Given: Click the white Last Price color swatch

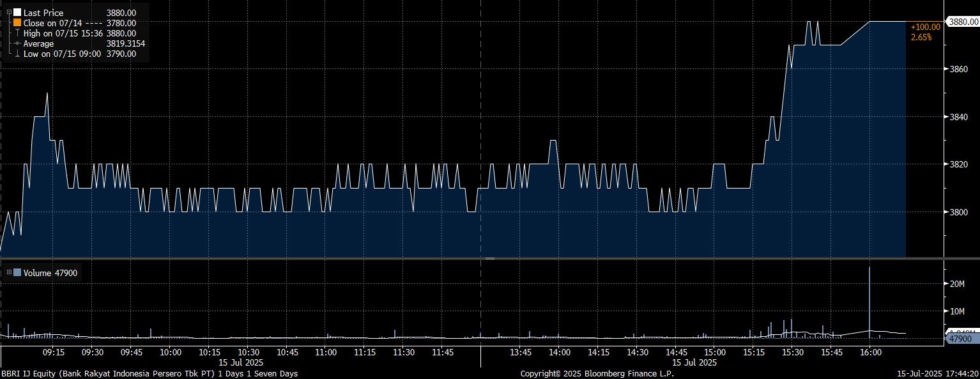Looking at the screenshot, I should coord(17,13).
